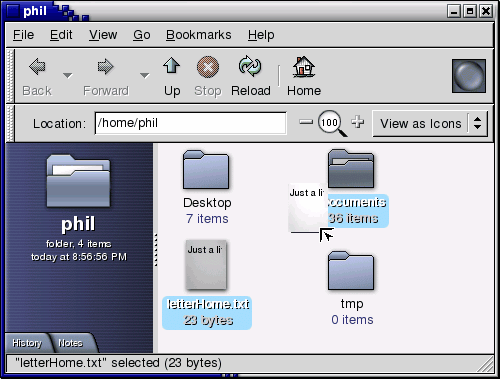Click the phil folder sidebar icon
Image resolution: width=500 pixels, height=379 pixels.
(78, 181)
